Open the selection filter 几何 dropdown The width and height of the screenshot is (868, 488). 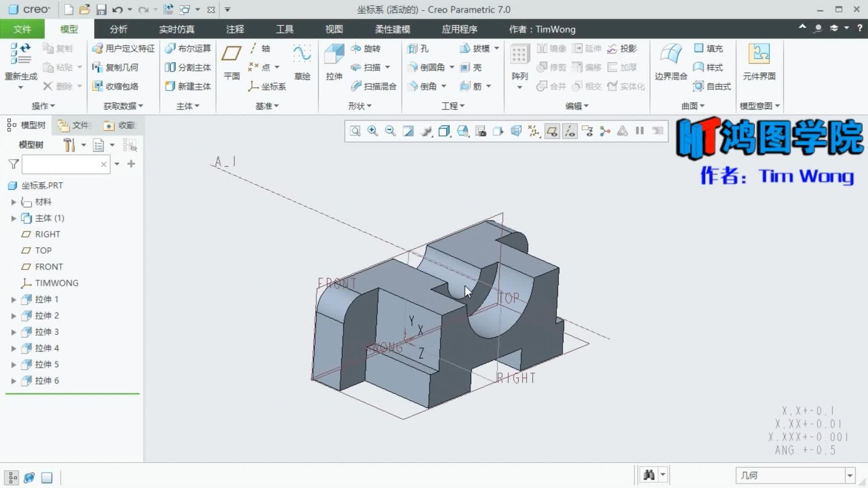tap(849, 475)
